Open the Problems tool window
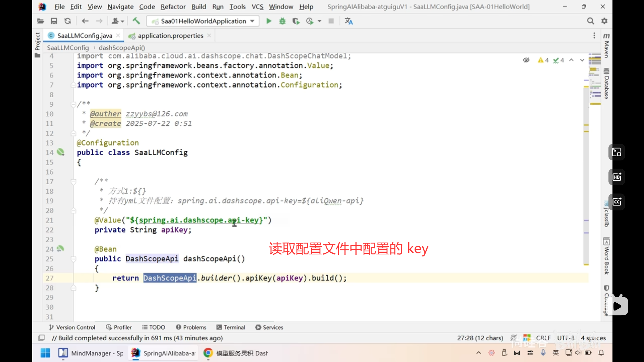The height and width of the screenshot is (362, 644). (191, 327)
